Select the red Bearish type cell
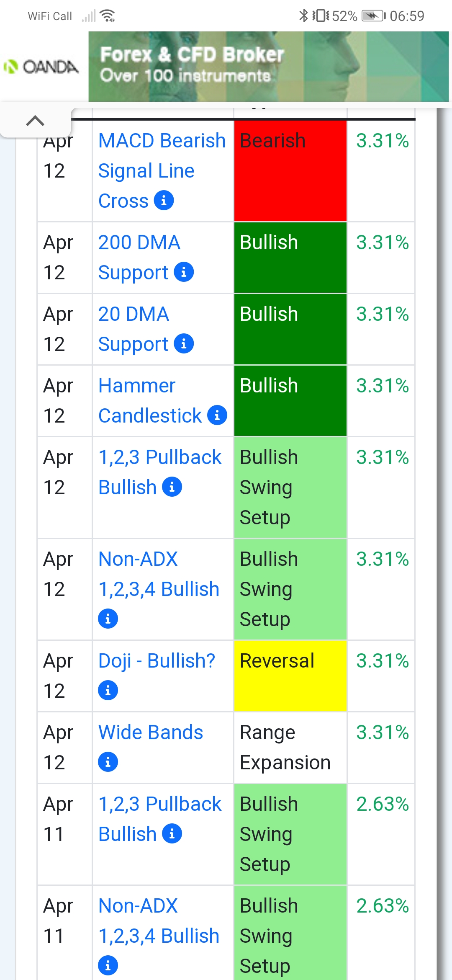This screenshot has width=452, height=980. (x=290, y=171)
